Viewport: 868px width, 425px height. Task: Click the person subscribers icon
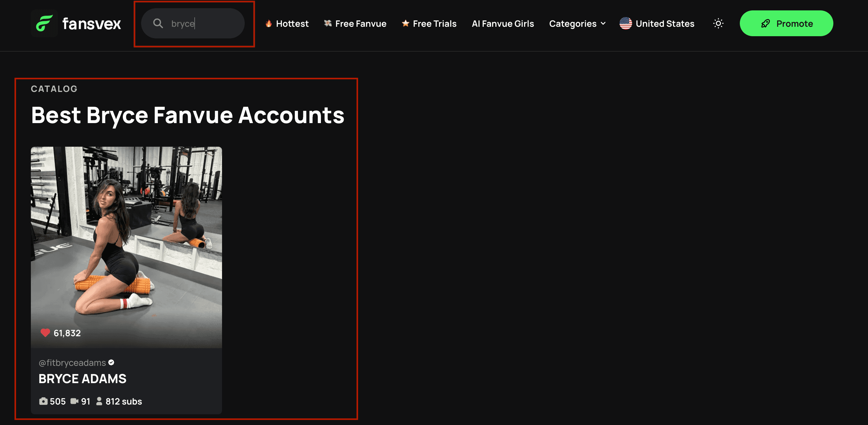click(x=99, y=401)
